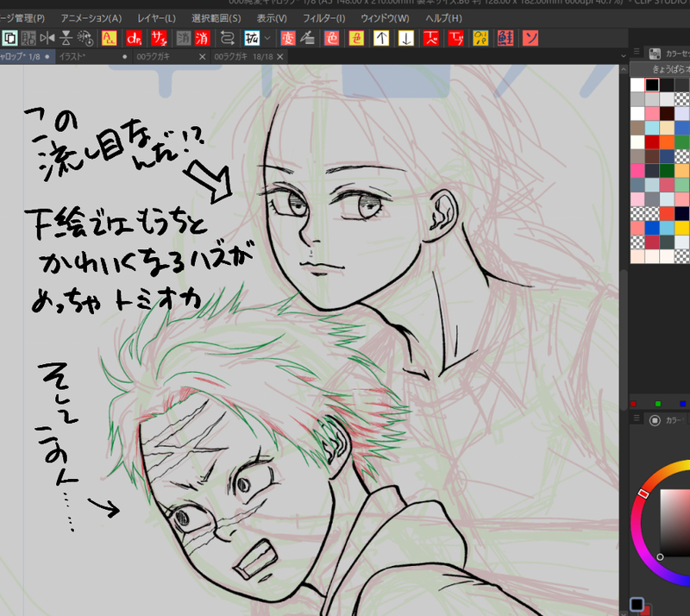Pick the royal blue swatch
690x616 pixels.
pos(652,228)
